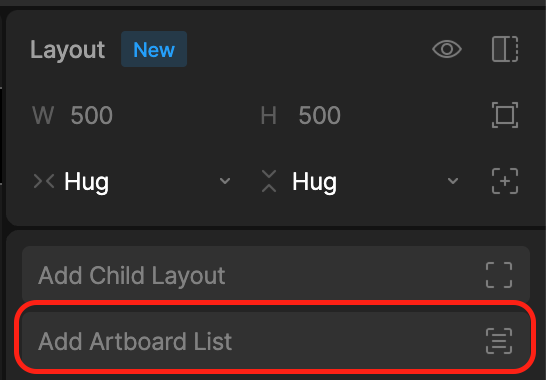Click the dashed frame icon on Add Child Layout
Screen dimensions: 546x380
pos(499,275)
